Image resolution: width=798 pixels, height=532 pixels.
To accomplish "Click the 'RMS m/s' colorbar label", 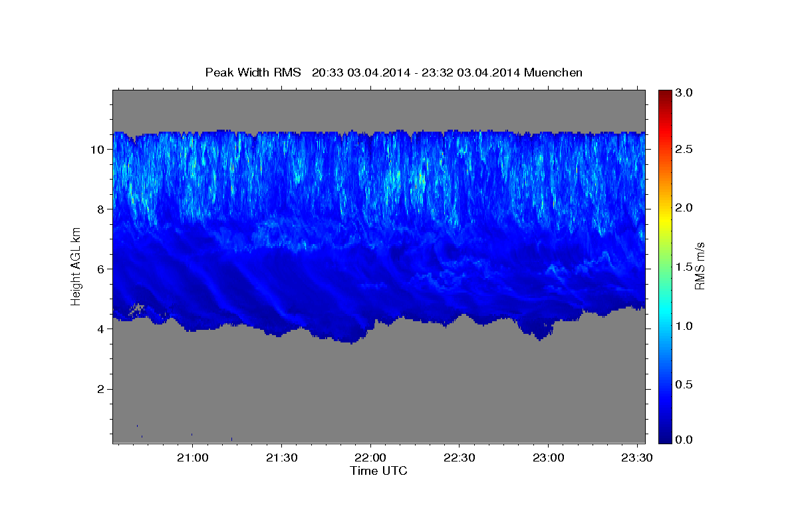I will click(700, 265).
